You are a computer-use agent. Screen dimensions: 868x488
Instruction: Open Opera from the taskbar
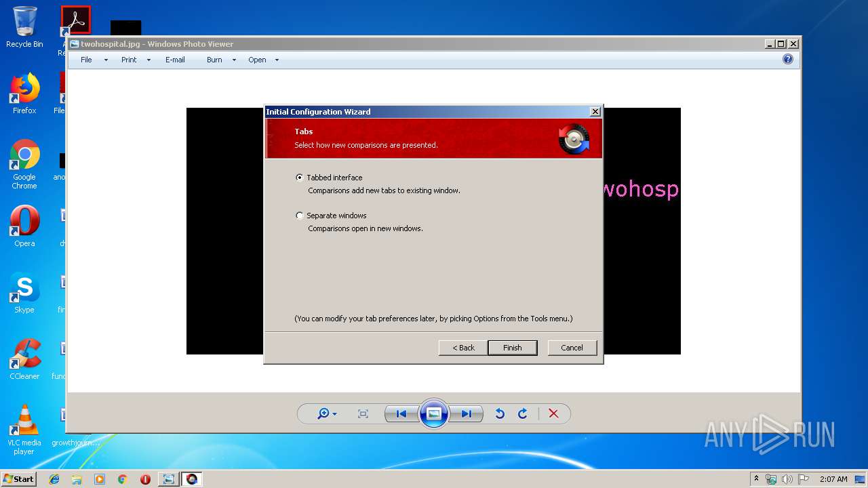[x=145, y=479]
